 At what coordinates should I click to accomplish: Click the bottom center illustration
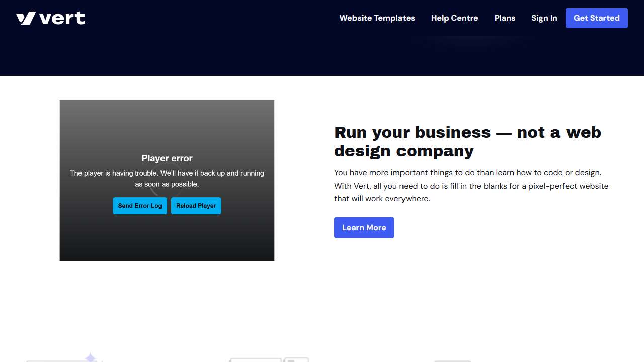pyautogui.click(x=269, y=359)
